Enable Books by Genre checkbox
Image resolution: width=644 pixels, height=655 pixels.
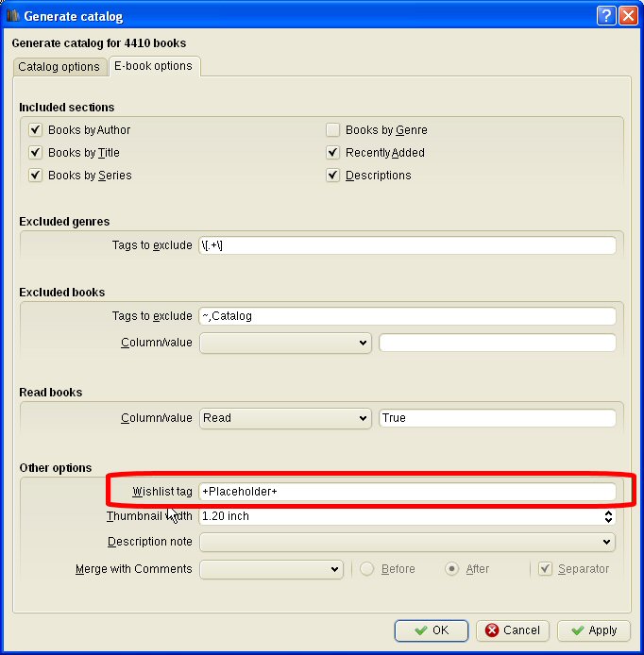tap(332, 130)
